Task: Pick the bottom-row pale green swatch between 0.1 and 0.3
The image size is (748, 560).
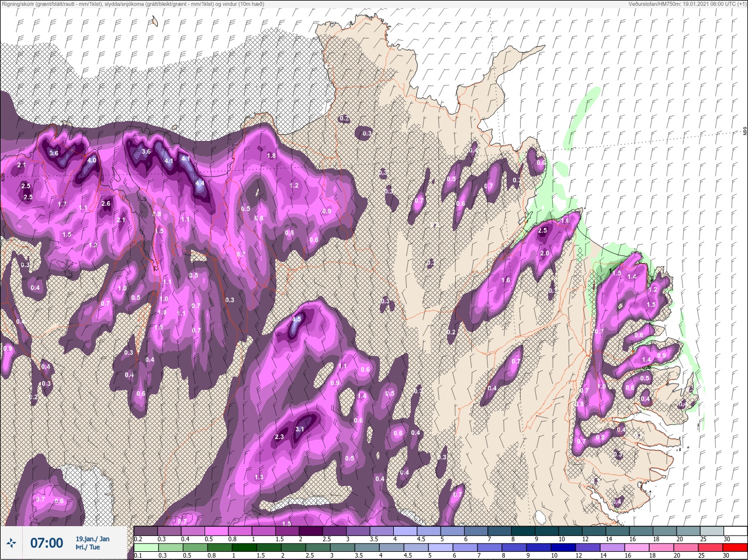Action: [146, 548]
